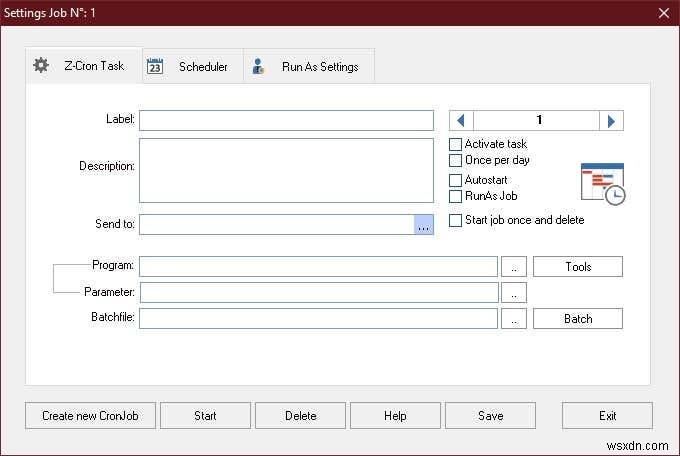
Task: Click the Start button
Action: coord(205,416)
